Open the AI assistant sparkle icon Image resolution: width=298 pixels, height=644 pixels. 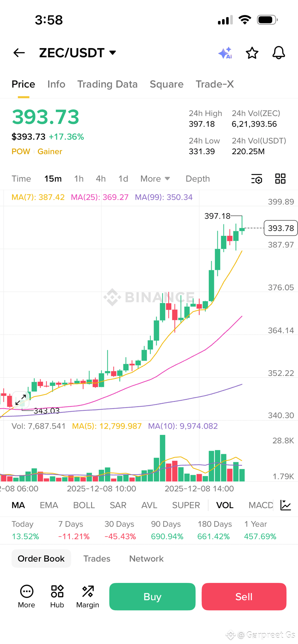225,53
